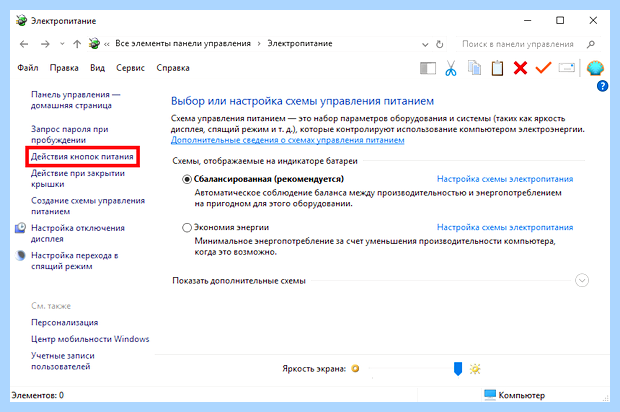Click the Электропитание breadcrumb segment
Image resolution: width=620 pixels, height=412 pixels.
coord(300,43)
